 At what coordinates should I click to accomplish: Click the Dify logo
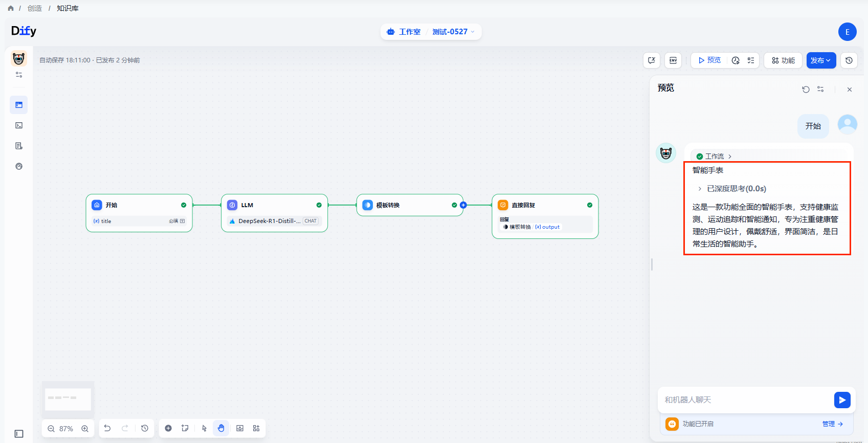click(24, 31)
